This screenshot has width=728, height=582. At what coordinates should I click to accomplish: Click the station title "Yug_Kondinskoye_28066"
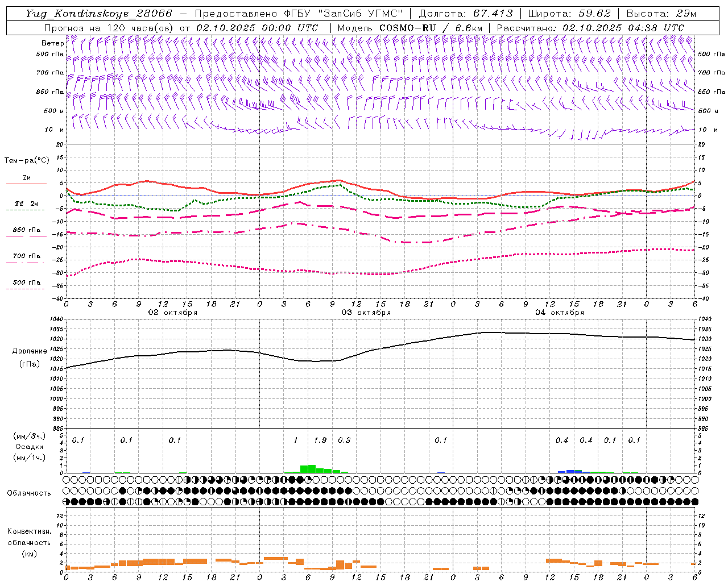[x=98, y=14]
